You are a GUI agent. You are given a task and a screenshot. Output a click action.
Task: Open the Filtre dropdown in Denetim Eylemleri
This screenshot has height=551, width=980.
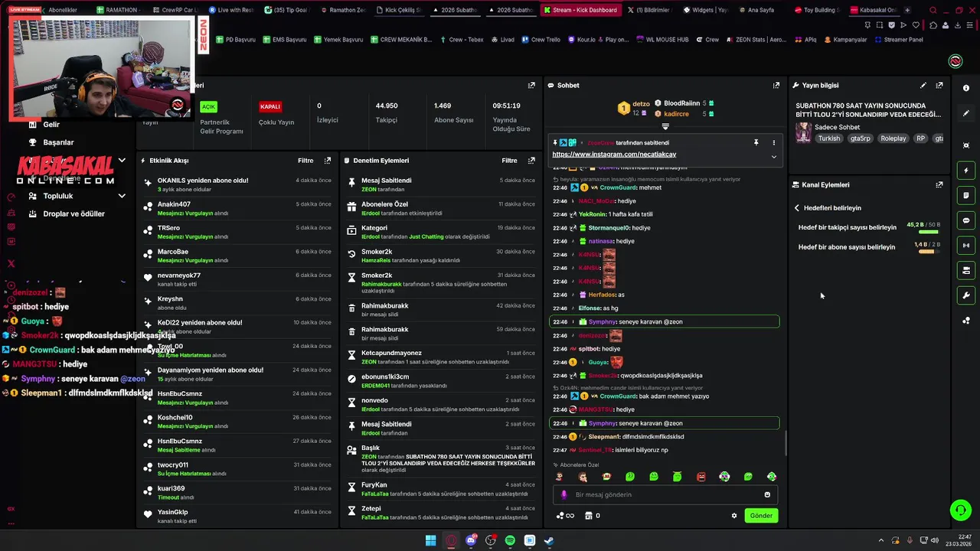[x=509, y=161]
